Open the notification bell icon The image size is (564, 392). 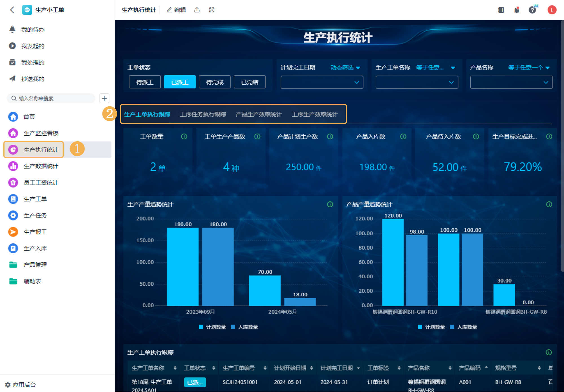516,10
